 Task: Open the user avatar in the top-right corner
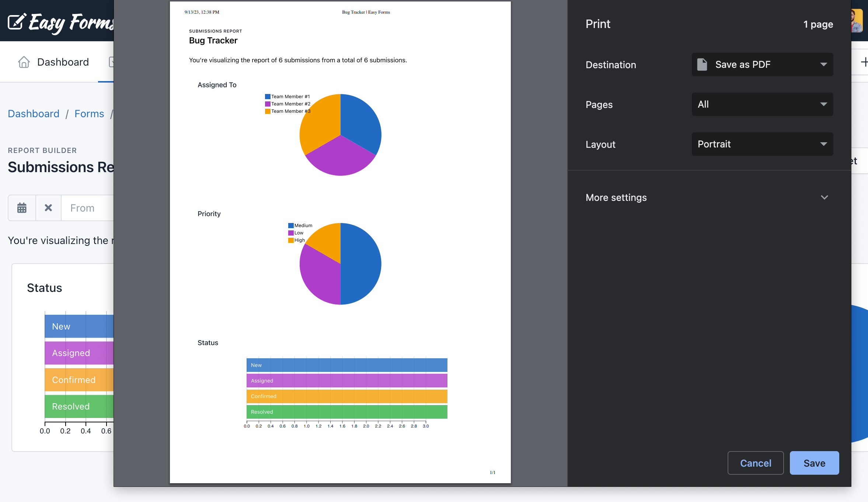coord(857,20)
